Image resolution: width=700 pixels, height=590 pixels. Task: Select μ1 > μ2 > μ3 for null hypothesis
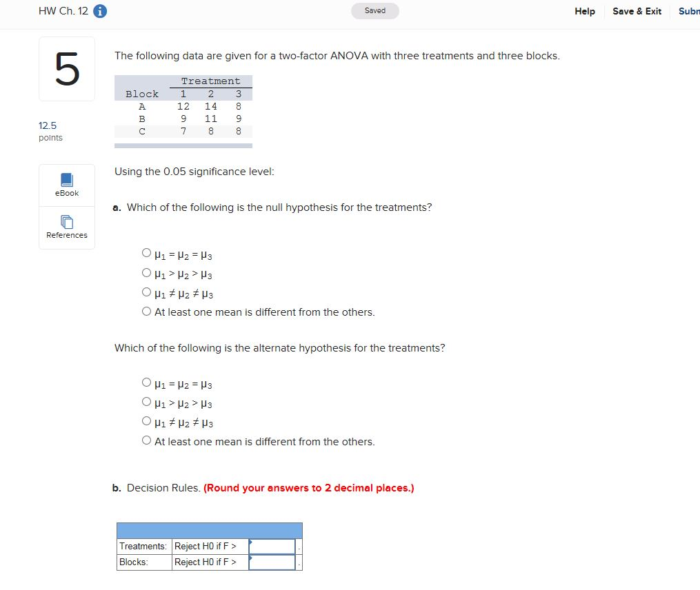tap(146, 272)
